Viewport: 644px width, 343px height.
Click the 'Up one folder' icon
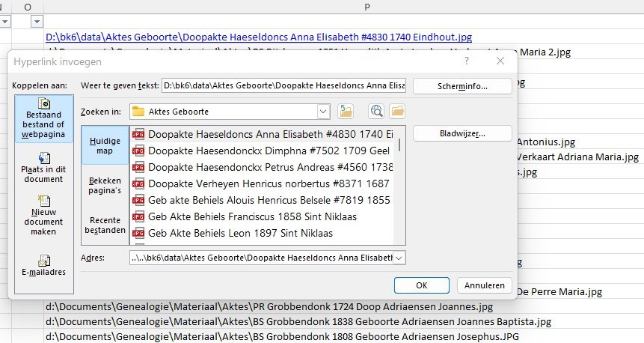(x=346, y=112)
